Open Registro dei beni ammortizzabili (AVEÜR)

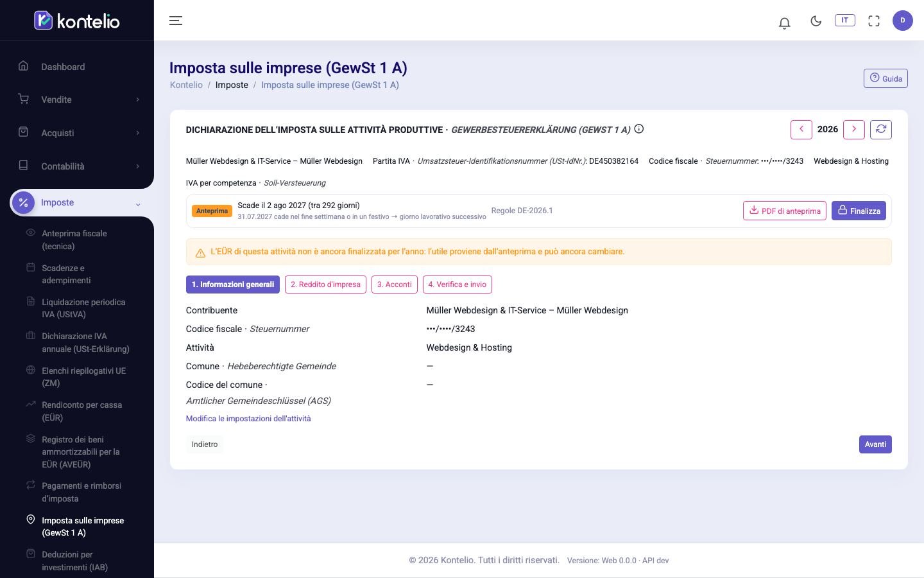(x=77, y=451)
